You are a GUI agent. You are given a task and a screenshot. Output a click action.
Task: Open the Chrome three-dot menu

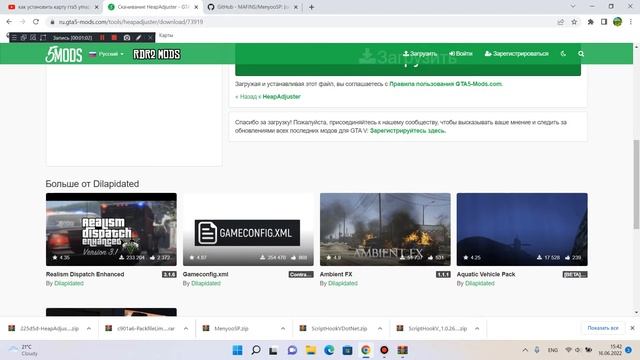[631, 22]
